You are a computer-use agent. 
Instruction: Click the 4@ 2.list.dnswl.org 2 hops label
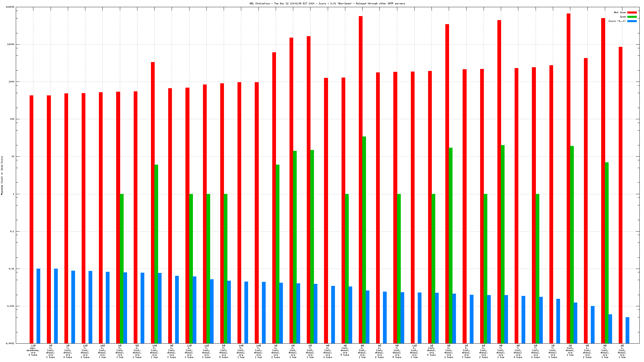pyautogui.click(x=328, y=351)
